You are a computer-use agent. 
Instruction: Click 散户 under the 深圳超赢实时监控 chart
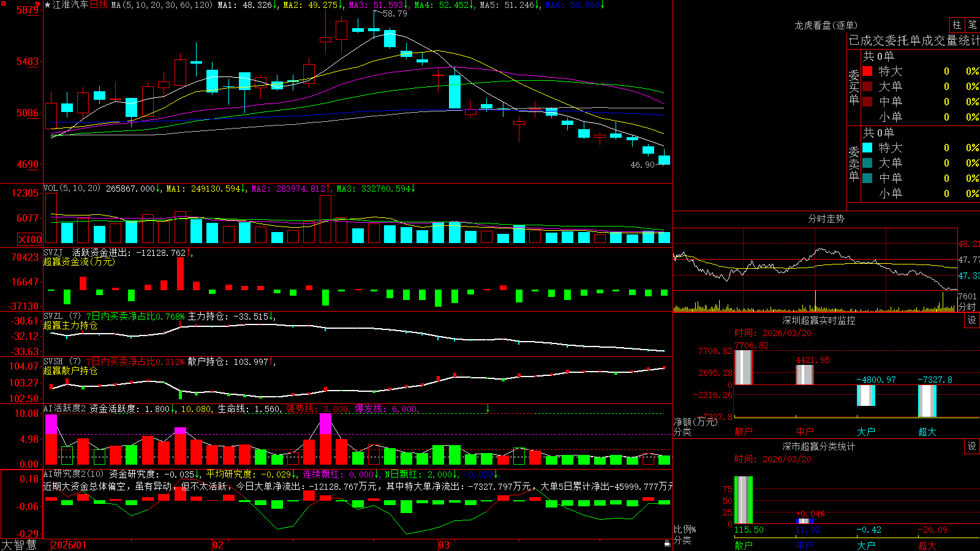[744, 432]
